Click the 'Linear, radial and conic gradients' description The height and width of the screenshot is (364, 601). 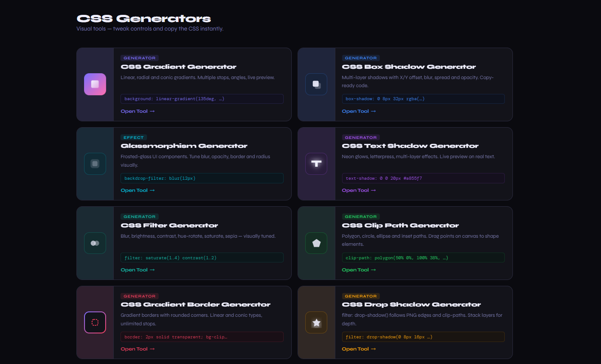coord(197,77)
